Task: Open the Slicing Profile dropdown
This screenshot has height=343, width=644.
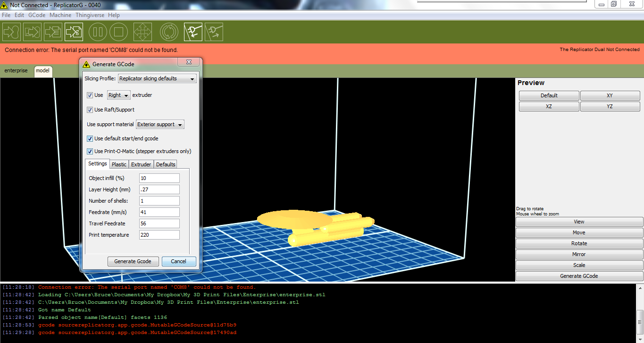Action: coord(157,78)
